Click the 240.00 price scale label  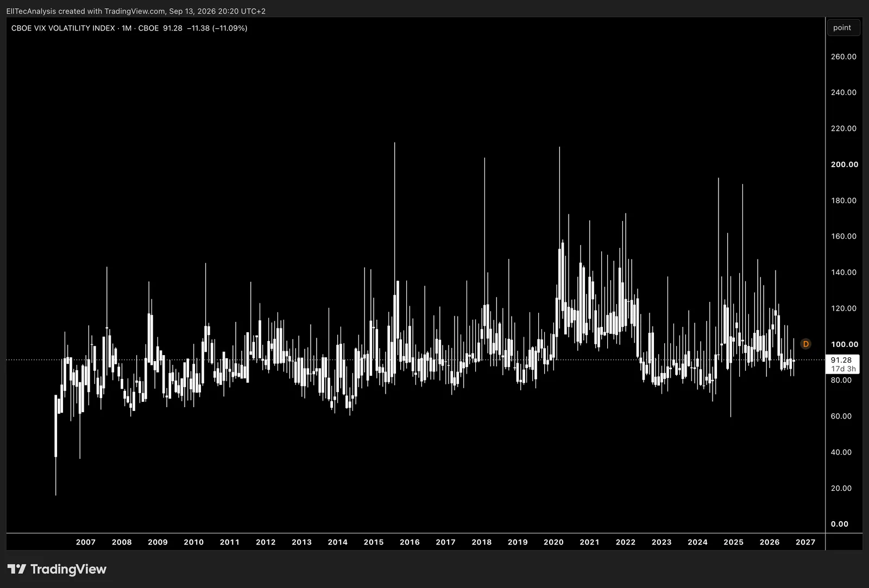(x=843, y=92)
